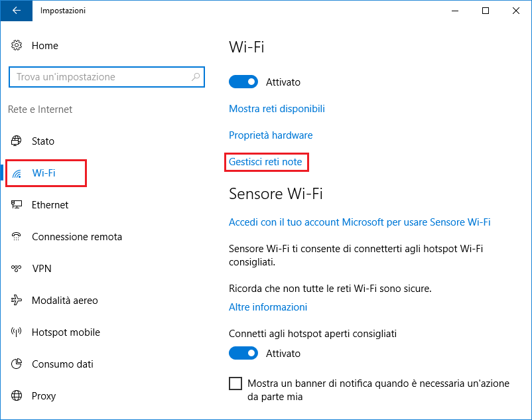Click the Wi-Fi signal icon in sidebar
The width and height of the screenshot is (532, 420).
coord(16,173)
